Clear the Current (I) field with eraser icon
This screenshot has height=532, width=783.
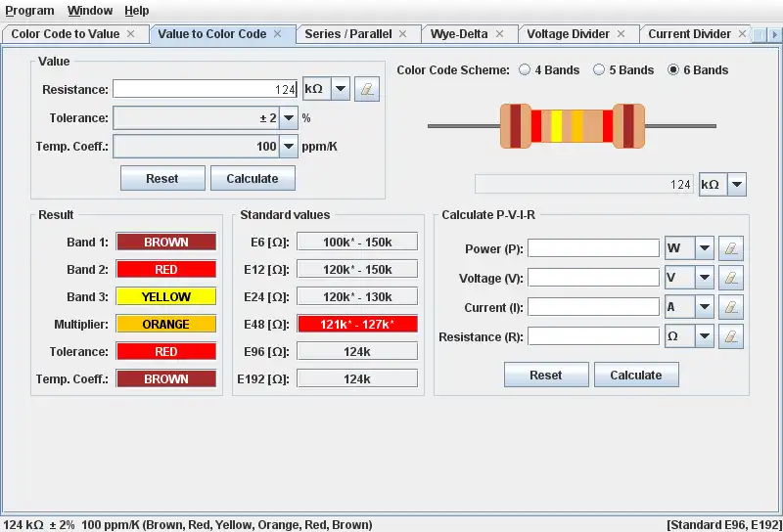tap(731, 307)
